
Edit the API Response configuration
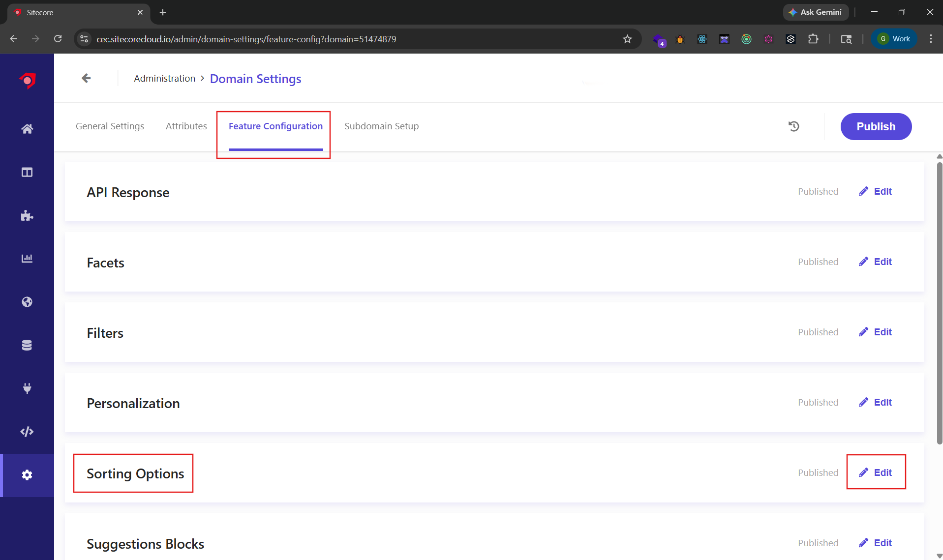876,191
